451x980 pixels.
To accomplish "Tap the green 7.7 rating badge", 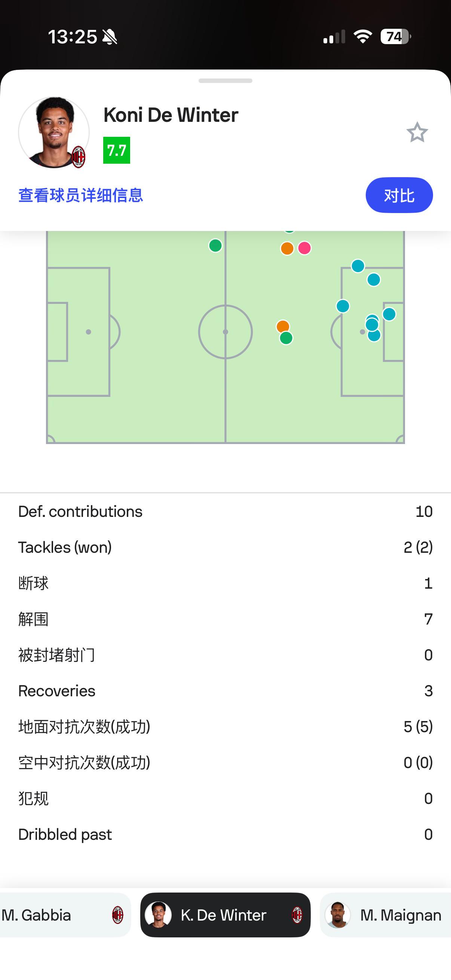I will (116, 150).
